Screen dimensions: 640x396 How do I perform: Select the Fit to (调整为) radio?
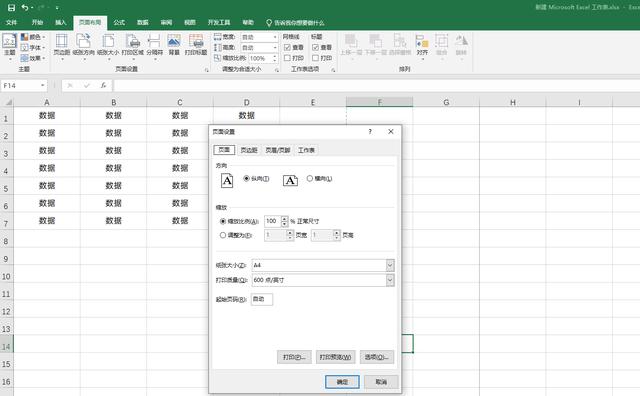tap(223, 235)
